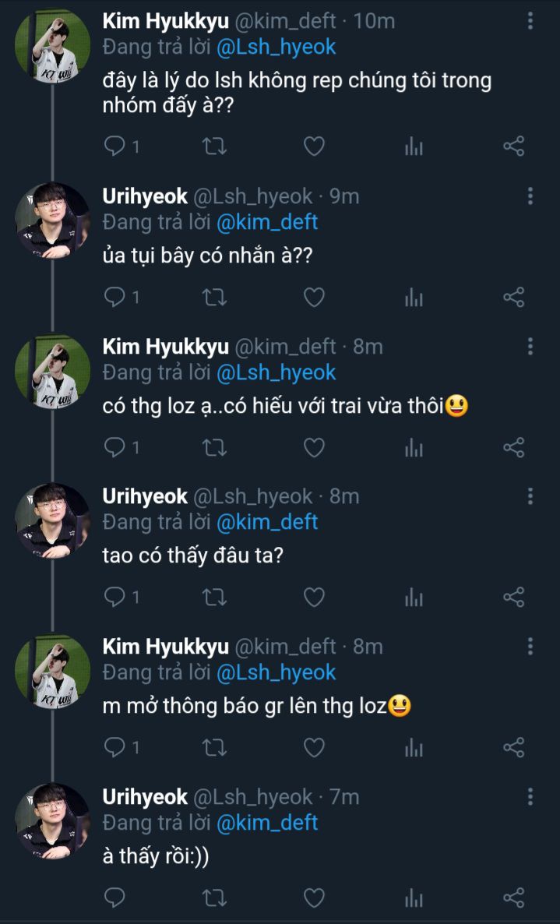Viewport: 560px width, 924px height.
Task: Open more options on the 9m tweet
Action: [530, 196]
